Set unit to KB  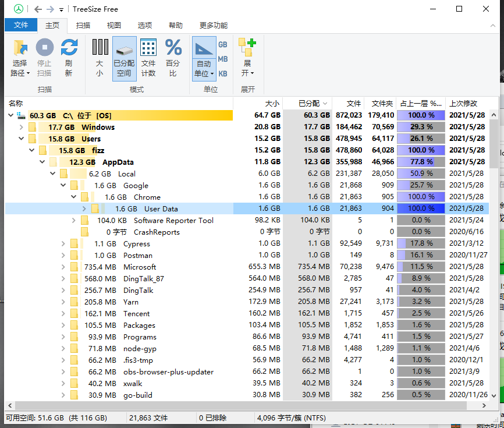point(223,73)
